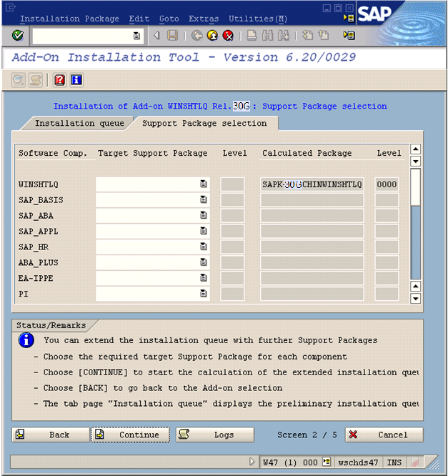Open the command field history dropdown
The width and height of the screenshot is (448, 476).
click(136, 36)
